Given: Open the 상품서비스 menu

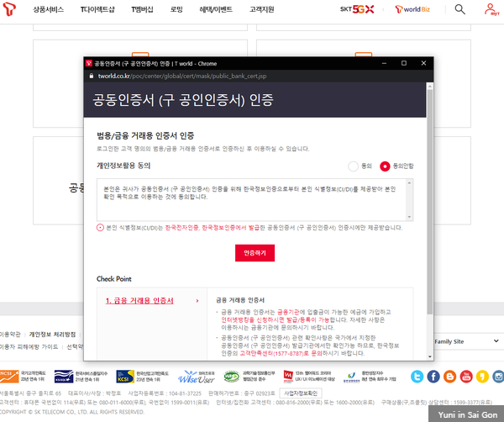Looking at the screenshot, I should point(48,9).
